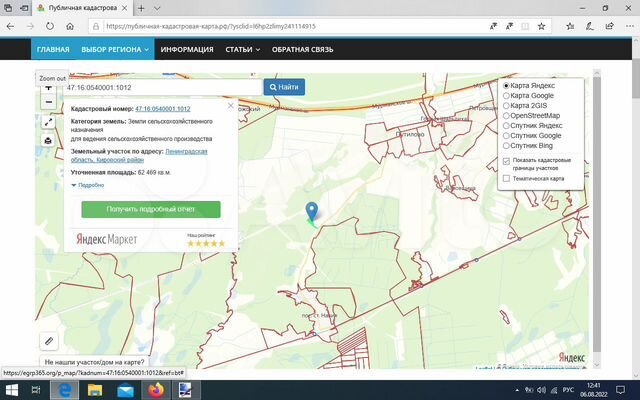Viewport: 640px width, 400px height.
Task: Share this page icon
Action: (x=609, y=26)
